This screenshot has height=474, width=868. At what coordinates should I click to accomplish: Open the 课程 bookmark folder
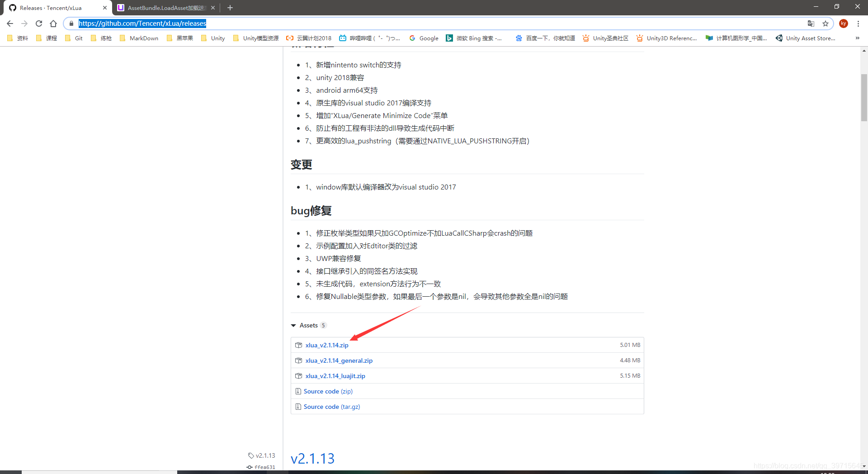click(47, 38)
